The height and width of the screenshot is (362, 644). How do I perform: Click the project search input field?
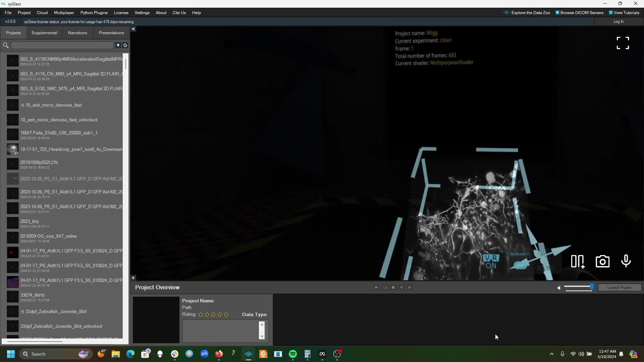click(x=62, y=45)
